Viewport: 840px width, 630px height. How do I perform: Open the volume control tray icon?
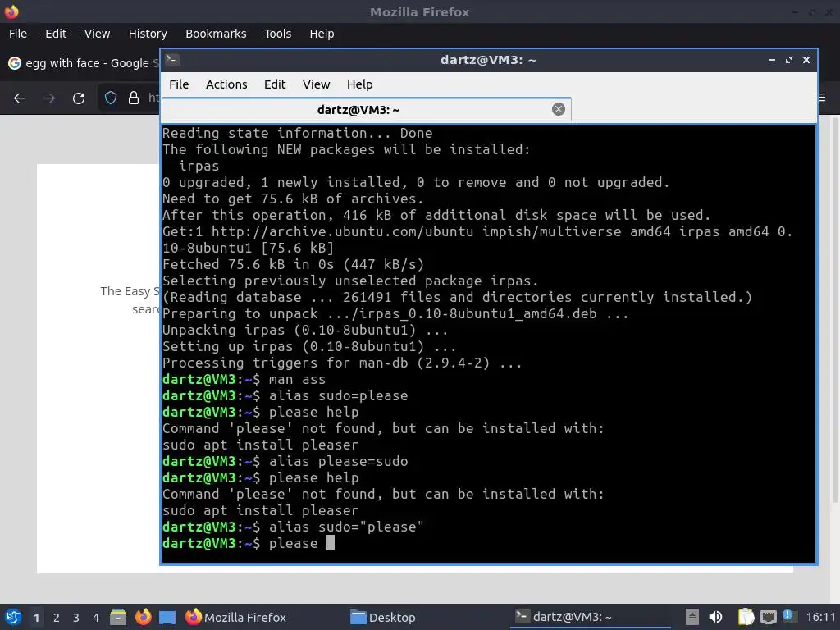pyautogui.click(x=715, y=617)
